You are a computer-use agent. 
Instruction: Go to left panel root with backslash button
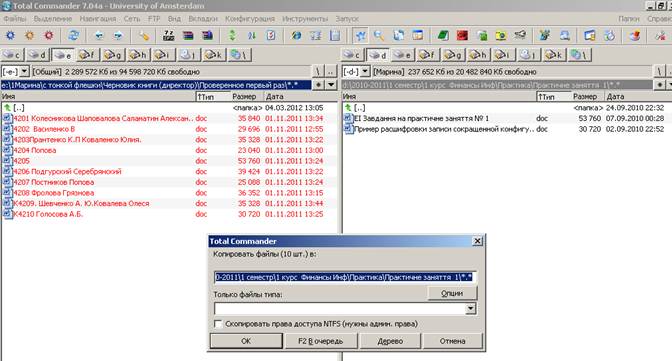(x=318, y=72)
